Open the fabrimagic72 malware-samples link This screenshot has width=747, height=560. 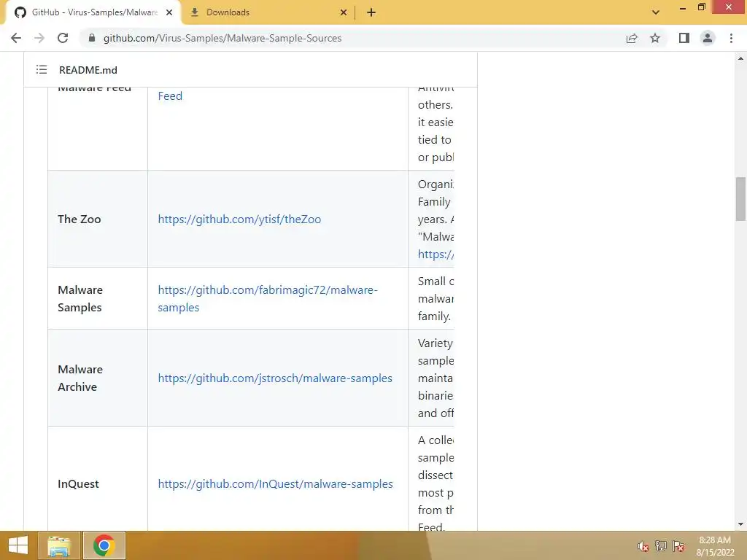[x=267, y=298]
